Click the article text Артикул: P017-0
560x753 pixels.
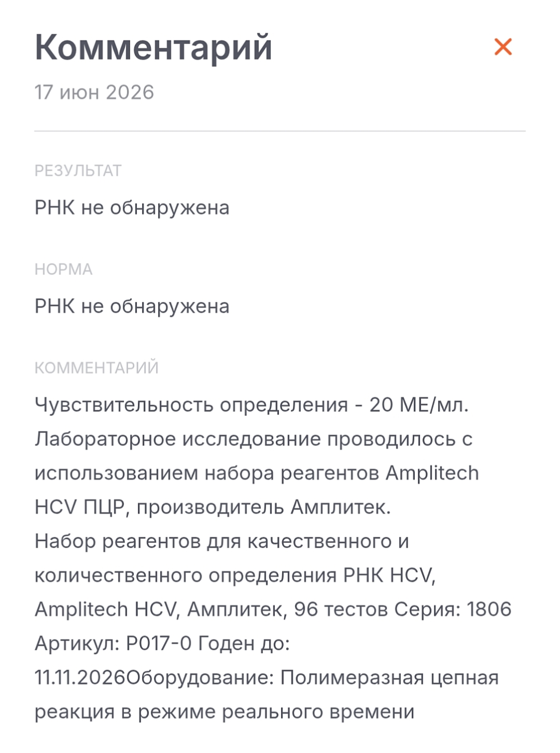click(x=113, y=644)
